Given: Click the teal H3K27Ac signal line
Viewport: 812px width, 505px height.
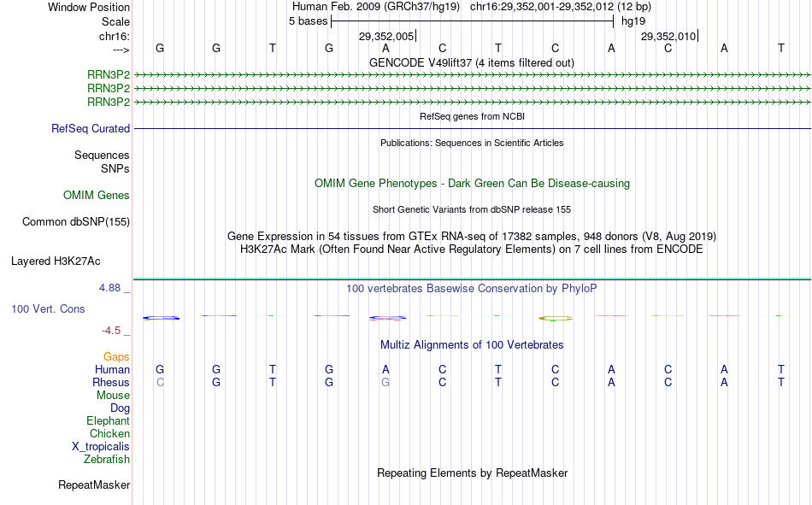Looking at the screenshot, I should click(x=473, y=279).
